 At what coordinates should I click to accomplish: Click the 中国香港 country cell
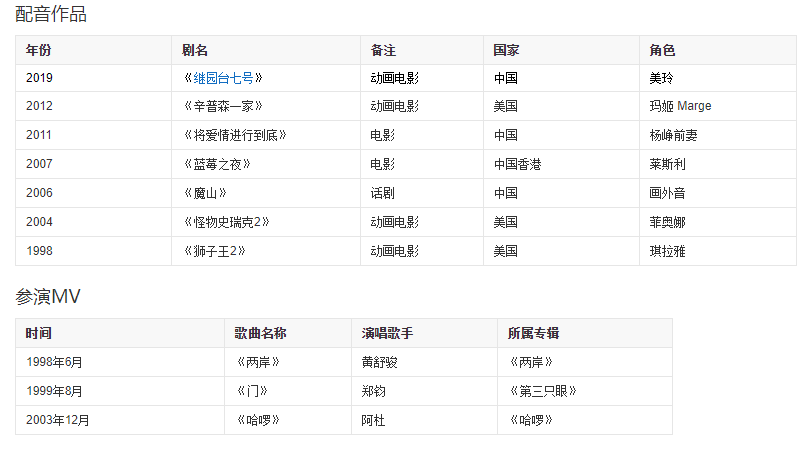(517, 164)
